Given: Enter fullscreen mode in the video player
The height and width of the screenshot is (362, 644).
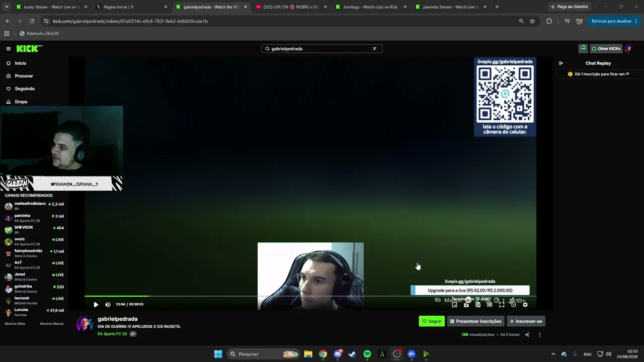Looking at the screenshot, I should (x=502, y=304).
